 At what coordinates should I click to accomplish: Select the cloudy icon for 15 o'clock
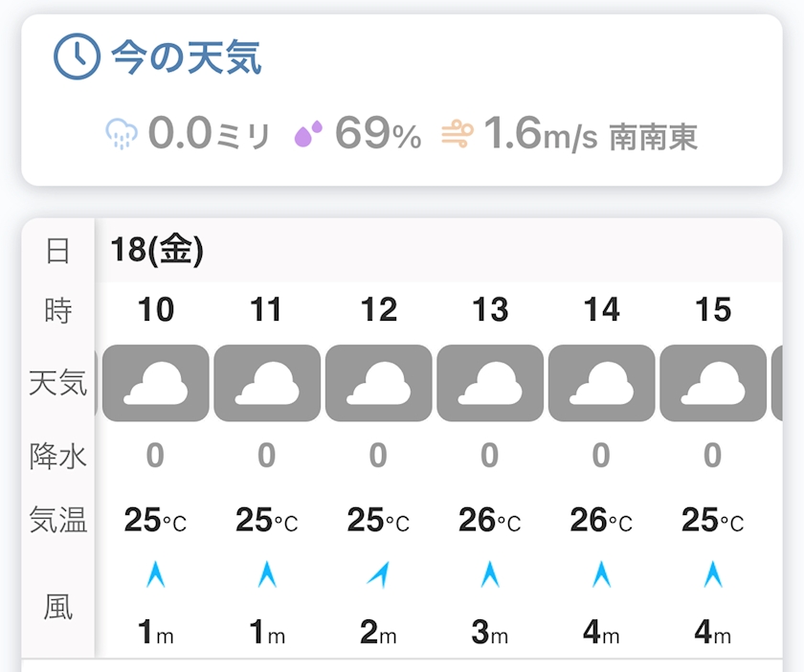[713, 383]
